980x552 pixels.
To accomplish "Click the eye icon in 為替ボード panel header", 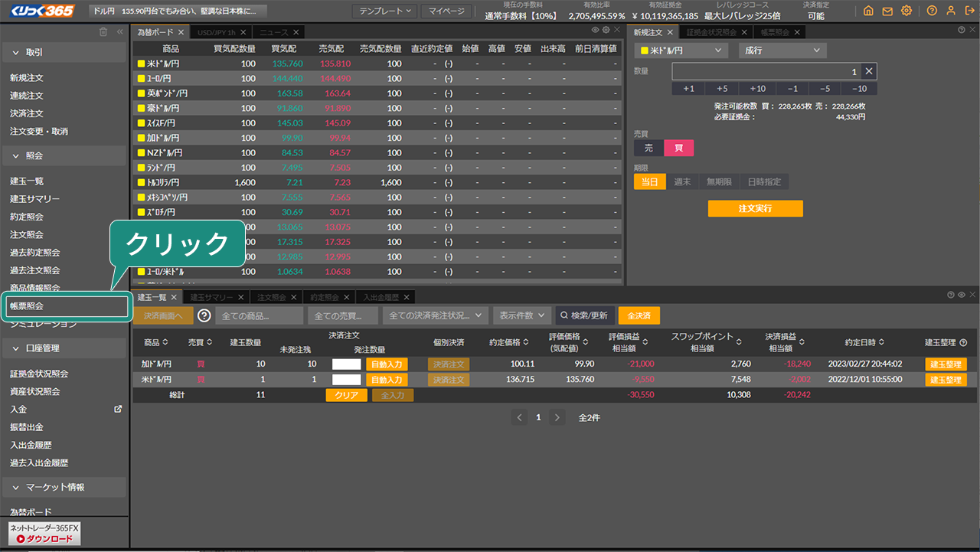I will [x=595, y=30].
